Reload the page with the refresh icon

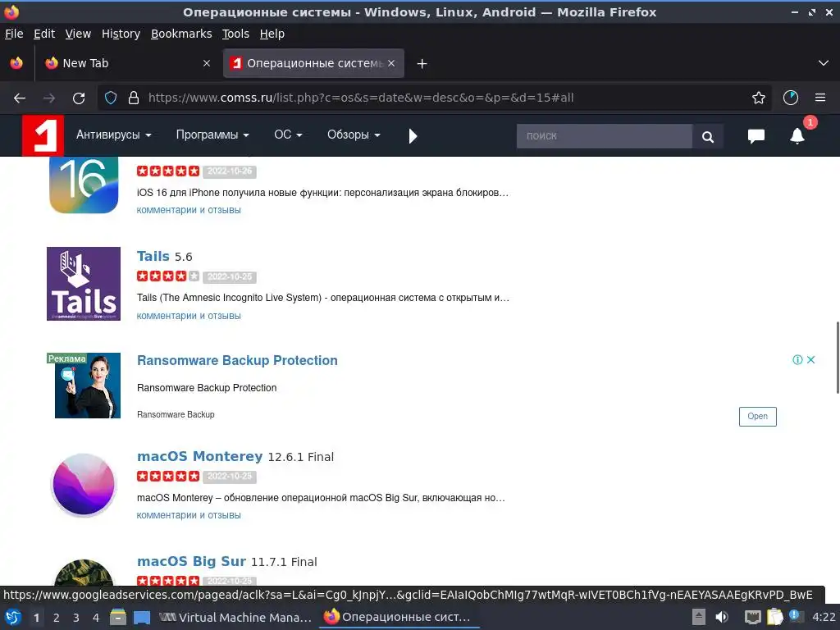[79, 98]
